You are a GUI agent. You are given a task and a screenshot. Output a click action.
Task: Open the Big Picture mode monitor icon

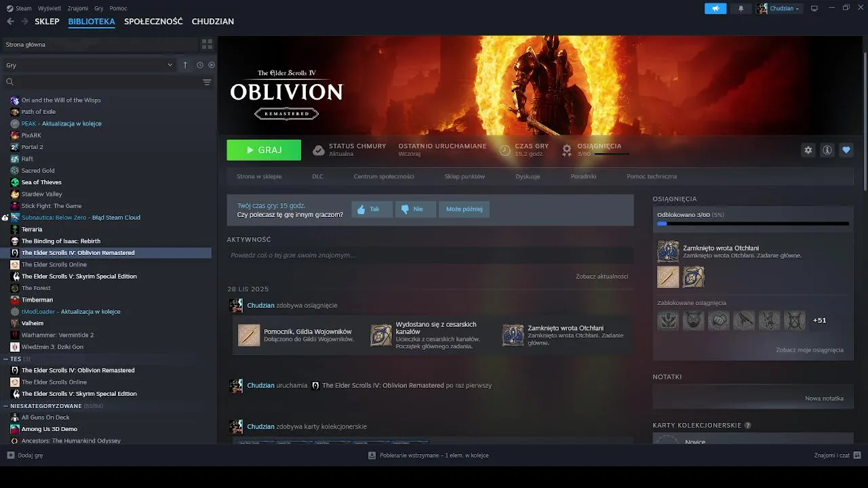point(814,8)
